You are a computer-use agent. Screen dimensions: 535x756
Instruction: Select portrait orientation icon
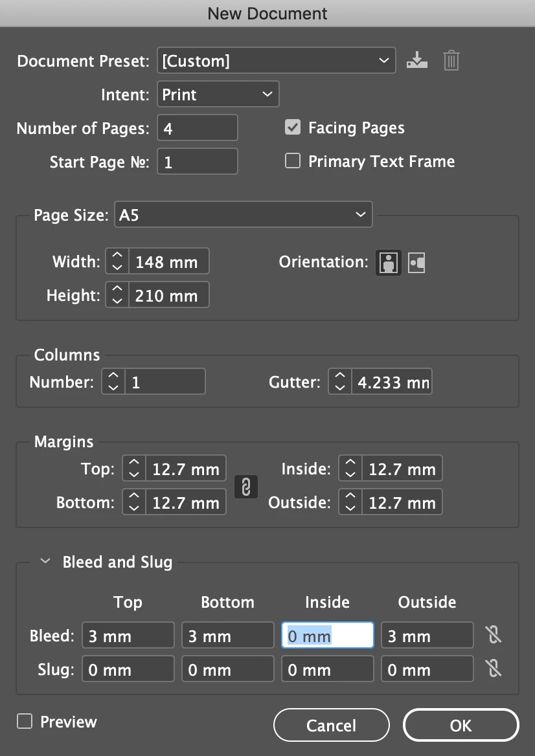tap(389, 263)
